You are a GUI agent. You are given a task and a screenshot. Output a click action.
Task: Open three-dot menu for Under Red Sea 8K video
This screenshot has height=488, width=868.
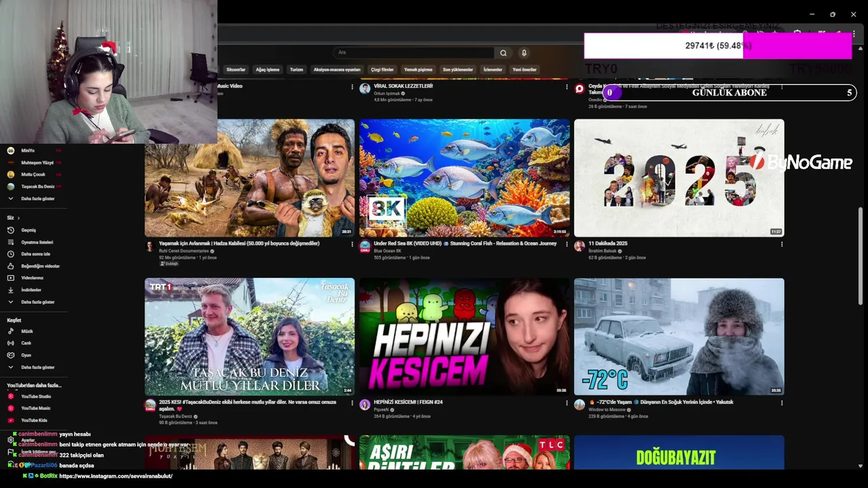(567, 244)
